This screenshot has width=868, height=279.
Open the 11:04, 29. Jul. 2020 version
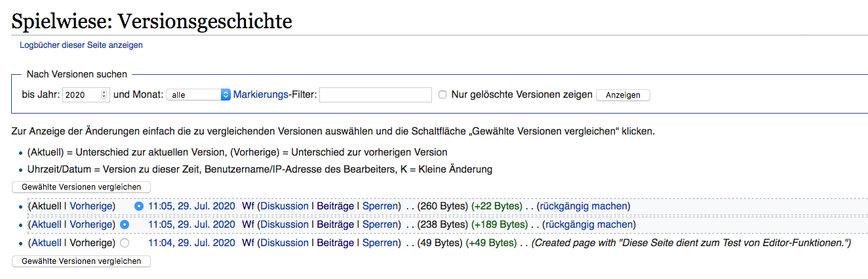click(191, 243)
